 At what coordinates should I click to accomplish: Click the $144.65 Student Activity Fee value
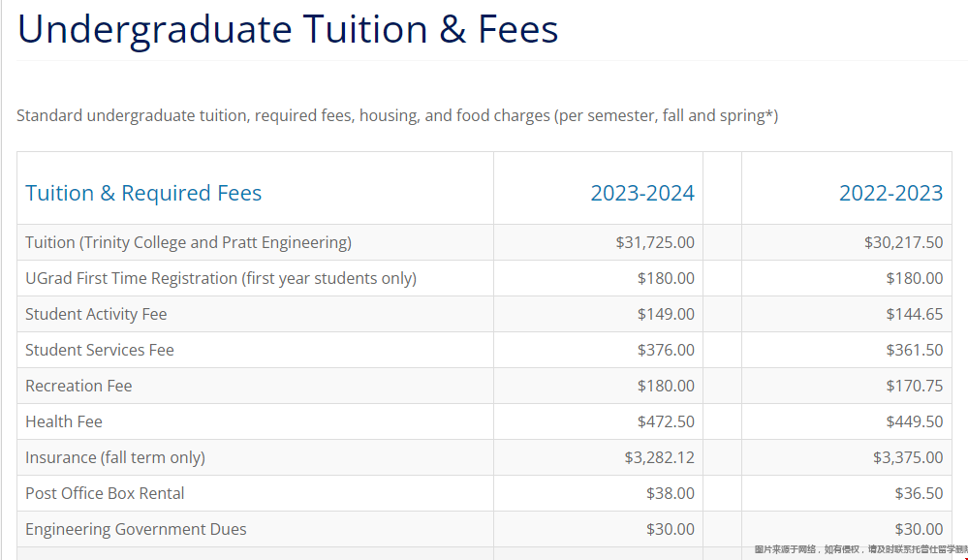(x=915, y=314)
